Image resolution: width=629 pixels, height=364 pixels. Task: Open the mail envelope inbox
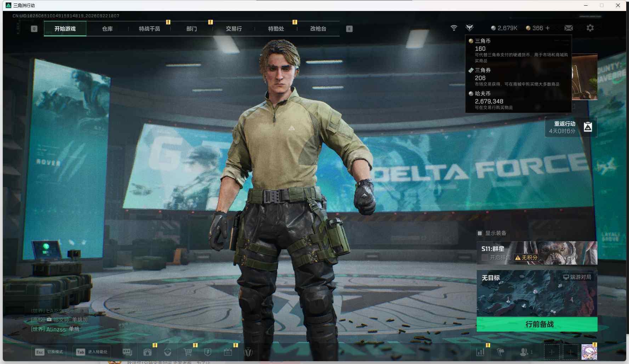568,28
